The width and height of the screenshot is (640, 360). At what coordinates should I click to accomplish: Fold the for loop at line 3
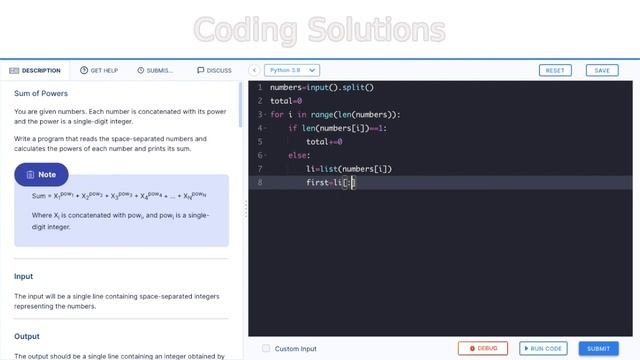click(x=266, y=115)
